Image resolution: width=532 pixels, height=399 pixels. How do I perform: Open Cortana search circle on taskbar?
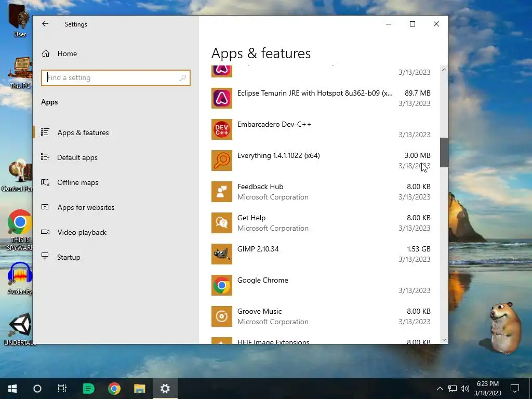[x=37, y=389]
